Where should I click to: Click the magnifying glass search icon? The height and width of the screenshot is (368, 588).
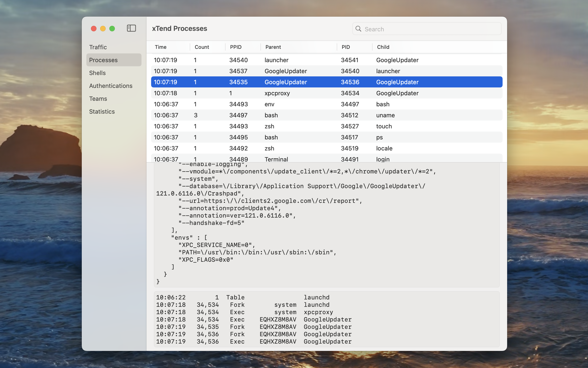[x=358, y=29]
